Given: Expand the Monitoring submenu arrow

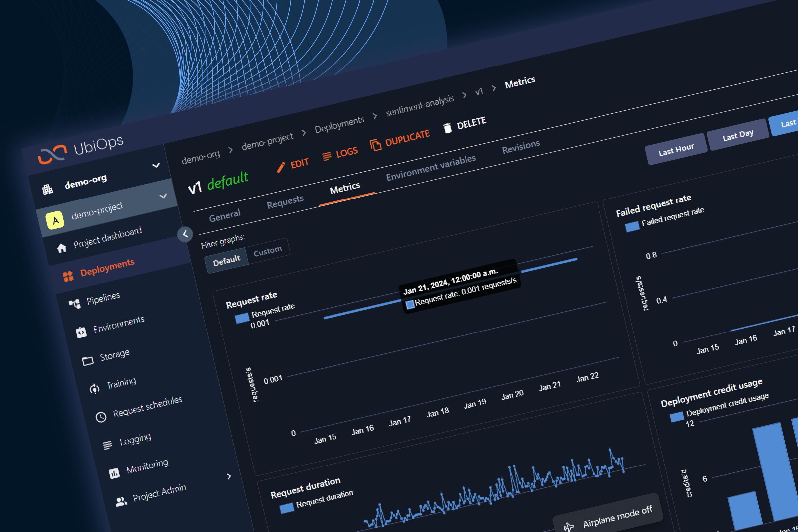Looking at the screenshot, I should [x=229, y=477].
